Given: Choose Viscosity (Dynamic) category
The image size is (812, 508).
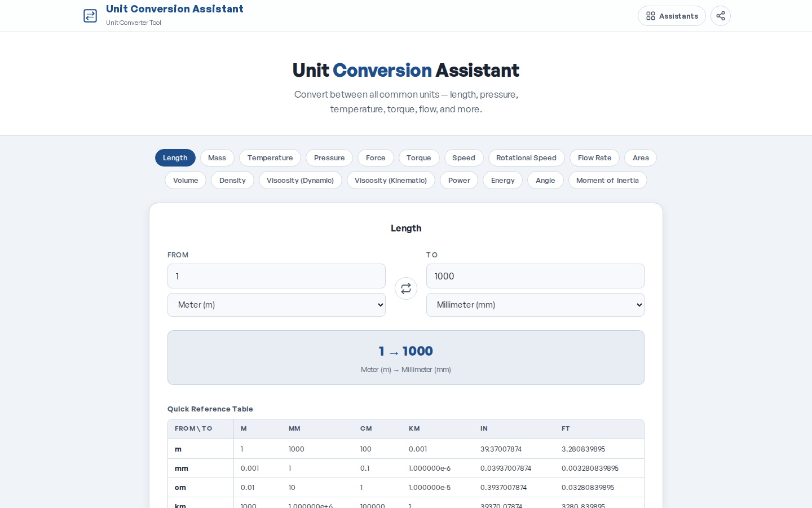Looking at the screenshot, I should [300, 181].
